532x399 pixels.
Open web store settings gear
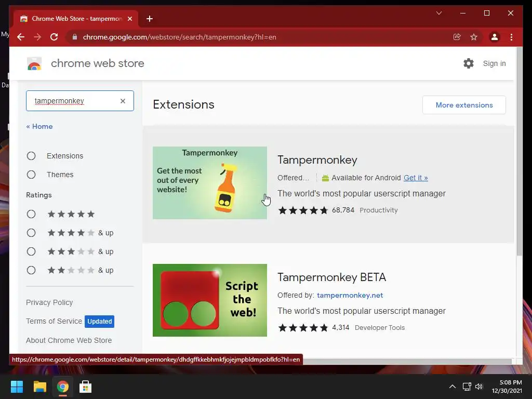(x=469, y=63)
